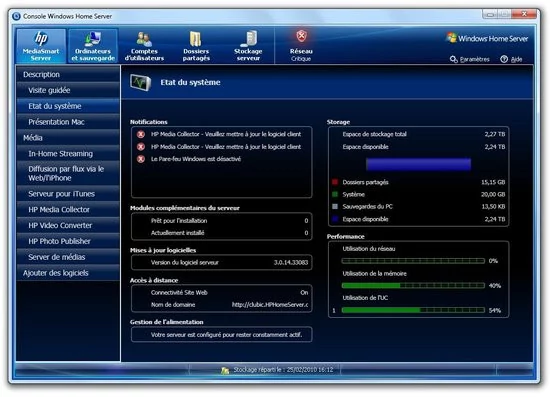This screenshot has width=550, height=397.
Task: Open Serveur pour iTunes
Action: click(68, 194)
